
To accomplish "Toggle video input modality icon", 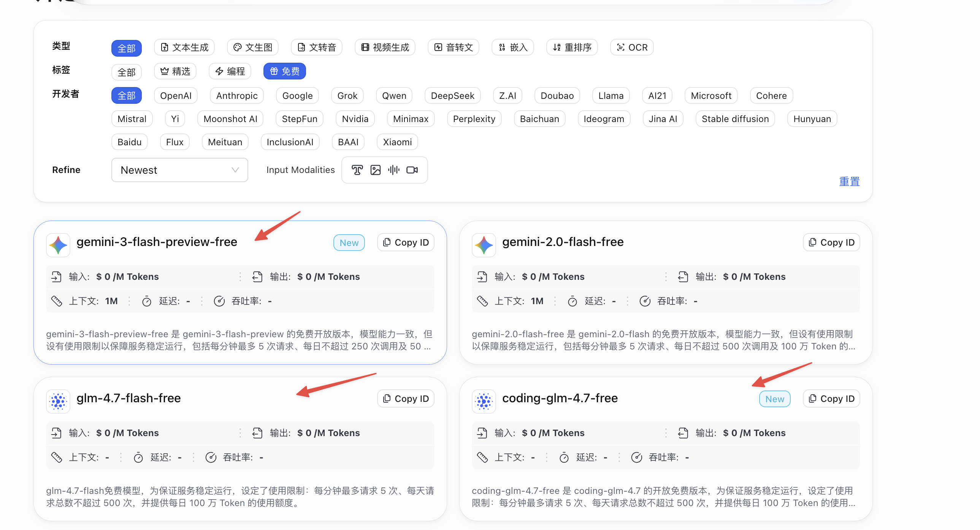I will pyautogui.click(x=412, y=170).
